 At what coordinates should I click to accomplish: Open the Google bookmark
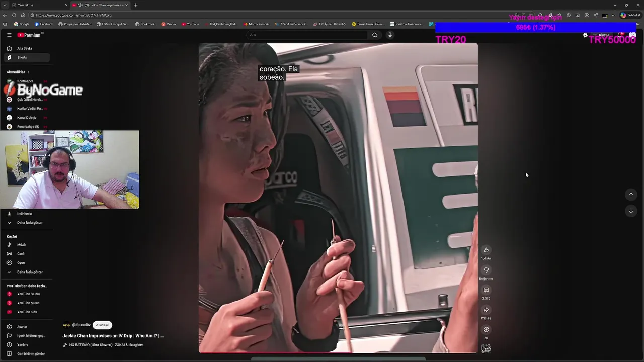22,24
